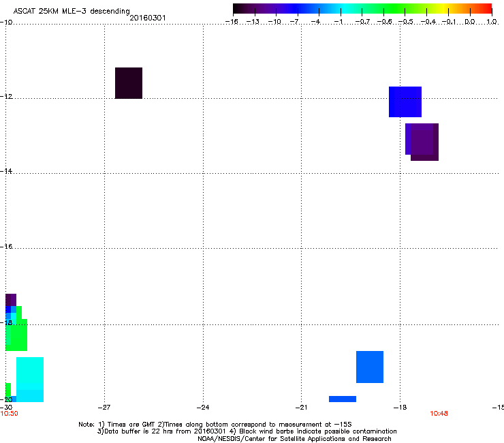Image resolution: width=504 pixels, height=443 pixels.
Task: Click the 'ASCAT 25KM MLE-3 descending' title
Action: point(72,11)
